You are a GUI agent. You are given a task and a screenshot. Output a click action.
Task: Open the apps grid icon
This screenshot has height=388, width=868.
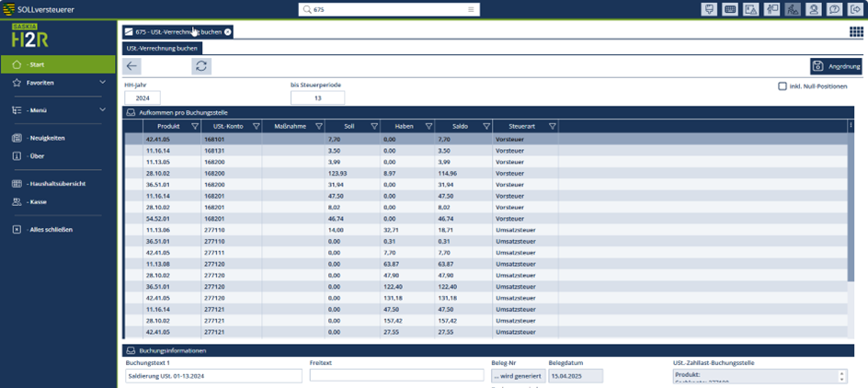coord(856,32)
